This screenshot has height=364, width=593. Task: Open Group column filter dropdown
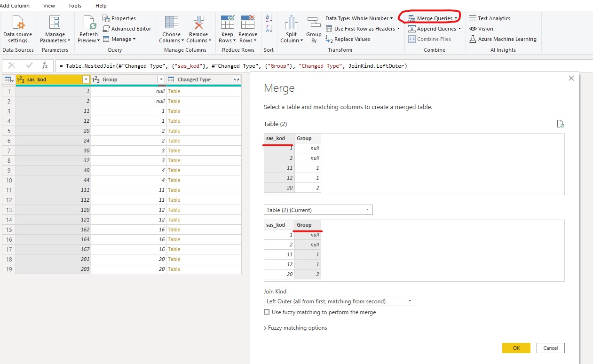(x=161, y=80)
